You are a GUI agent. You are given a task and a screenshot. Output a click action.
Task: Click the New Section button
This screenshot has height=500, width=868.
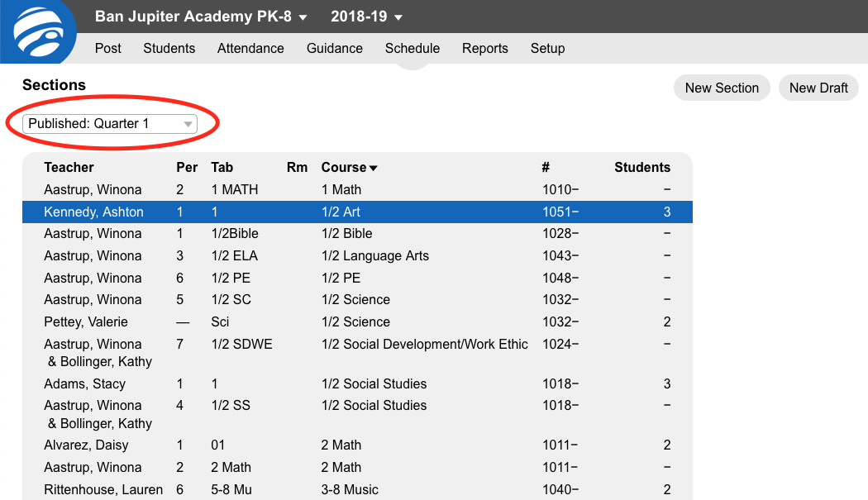point(722,88)
